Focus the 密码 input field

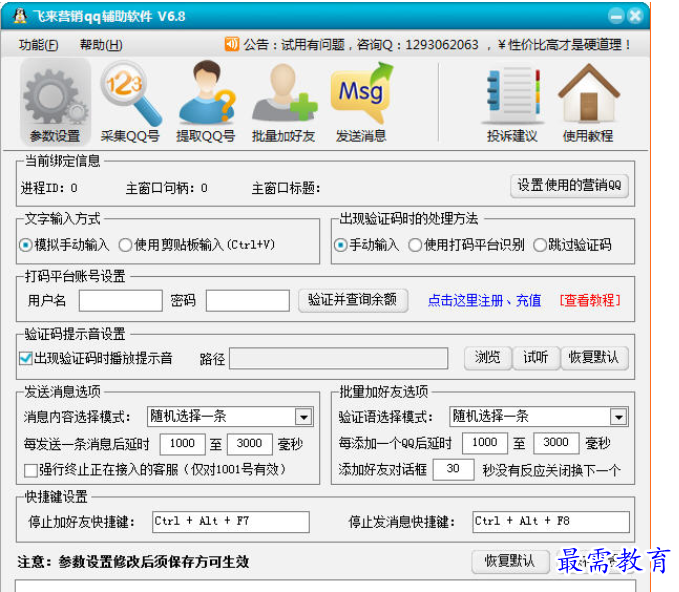248,301
